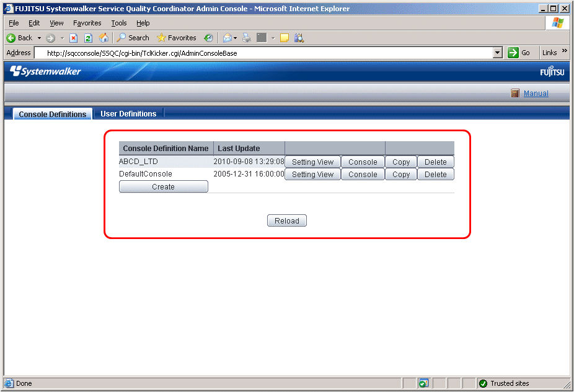Open the Help menu

click(143, 23)
